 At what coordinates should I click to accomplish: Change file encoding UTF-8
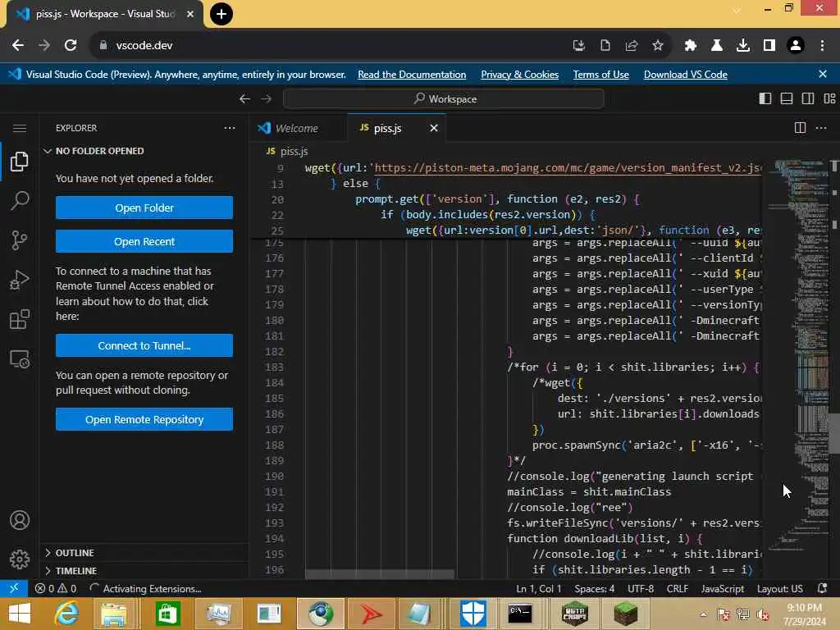640,589
